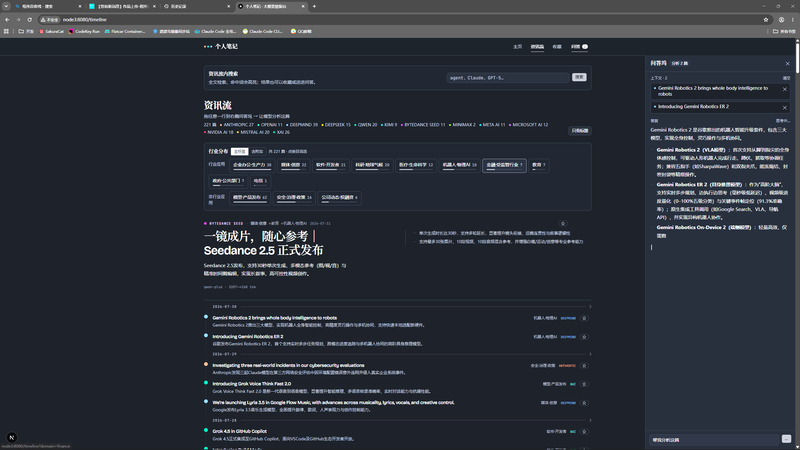Click the browser address bar URL
This screenshot has width=800, height=450.
(x=85, y=19)
